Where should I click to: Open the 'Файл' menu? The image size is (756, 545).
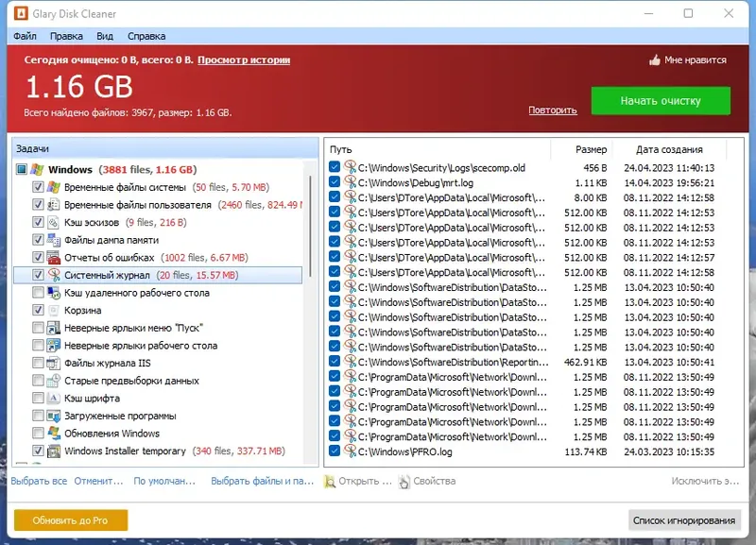point(25,36)
